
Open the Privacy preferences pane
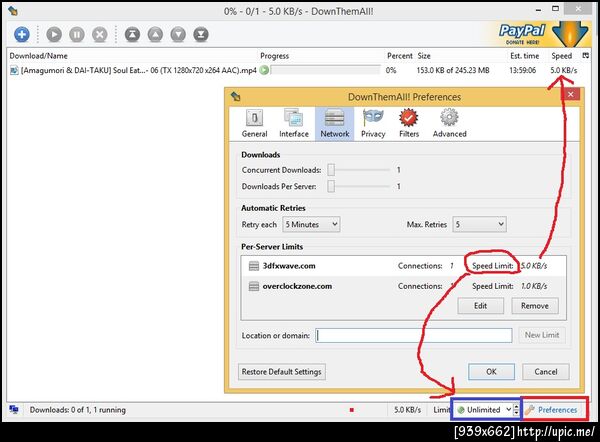click(x=373, y=124)
